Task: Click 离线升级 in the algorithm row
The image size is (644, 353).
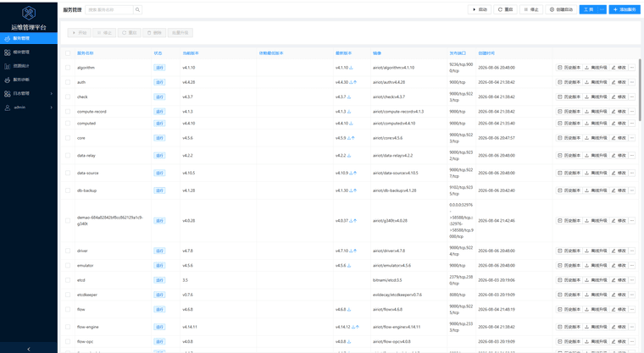Action: click(596, 68)
